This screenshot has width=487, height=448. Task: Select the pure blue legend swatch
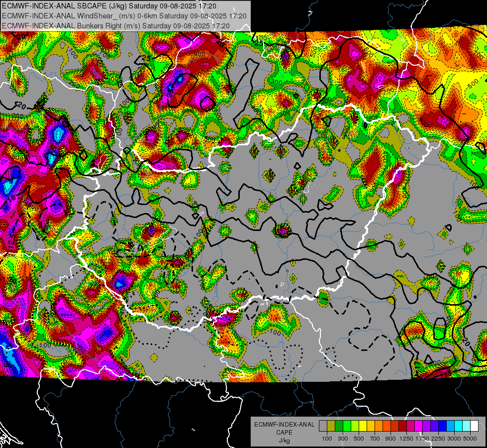pos(443,426)
